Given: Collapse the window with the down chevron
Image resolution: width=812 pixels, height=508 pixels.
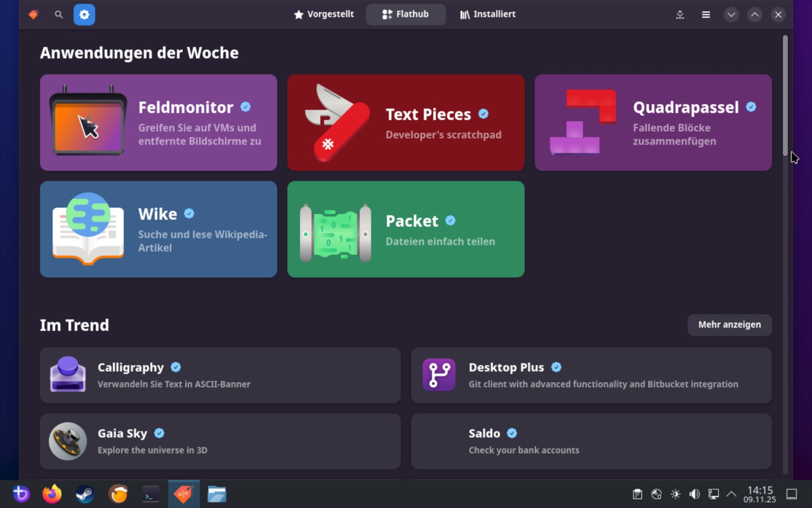Looking at the screenshot, I should point(732,14).
